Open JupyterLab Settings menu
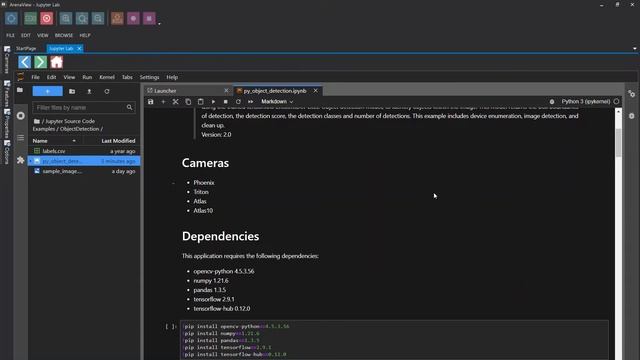The image size is (640, 360). pyautogui.click(x=149, y=77)
